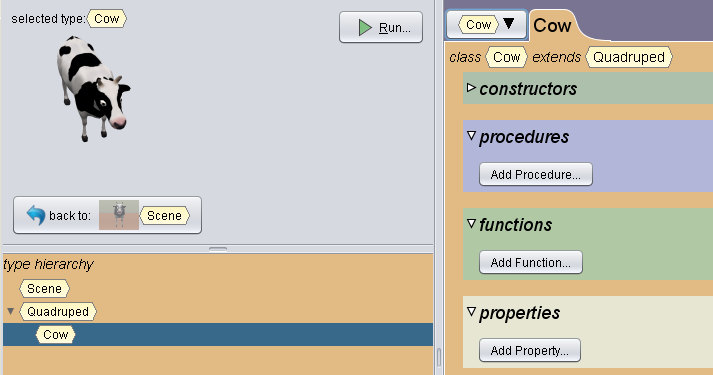Click Add Property button
713x375 pixels.
click(x=530, y=350)
